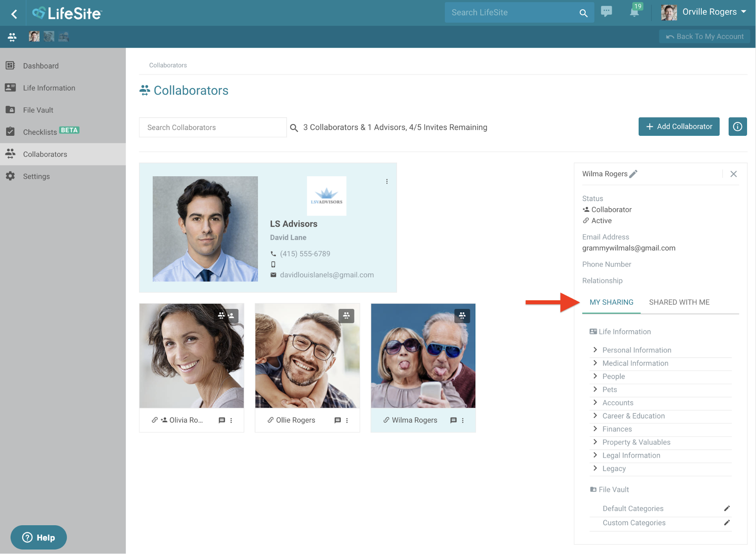Open the three-dot menu on LS Advisors card
Screen dimensions: 756x554
point(387,182)
